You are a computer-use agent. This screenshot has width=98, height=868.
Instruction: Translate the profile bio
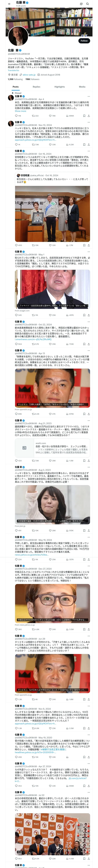[14, 70]
